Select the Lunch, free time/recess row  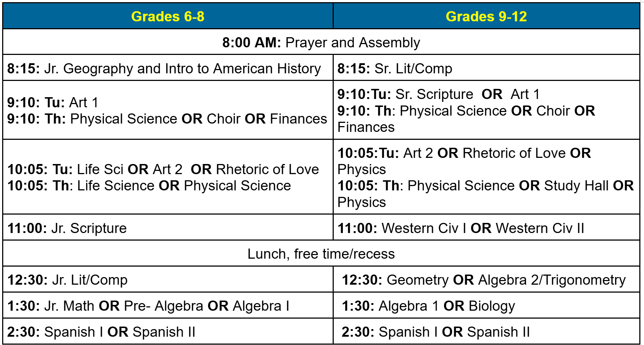(x=321, y=254)
